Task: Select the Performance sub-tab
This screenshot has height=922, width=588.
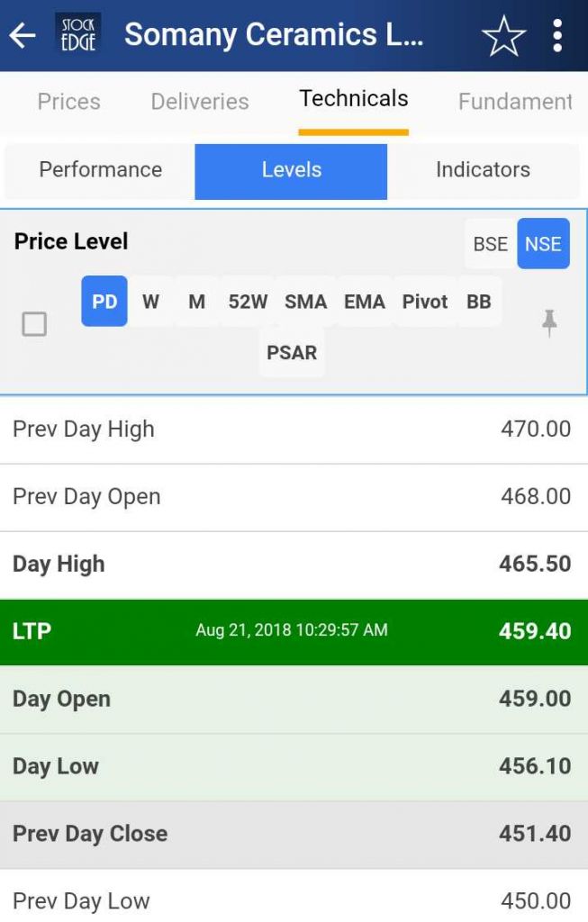Action: point(100,170)
